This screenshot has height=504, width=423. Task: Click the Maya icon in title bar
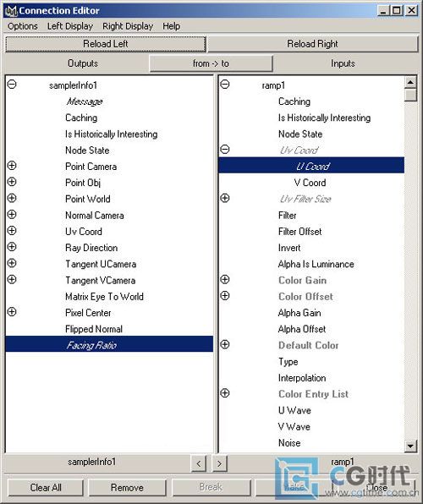point(12,11)
